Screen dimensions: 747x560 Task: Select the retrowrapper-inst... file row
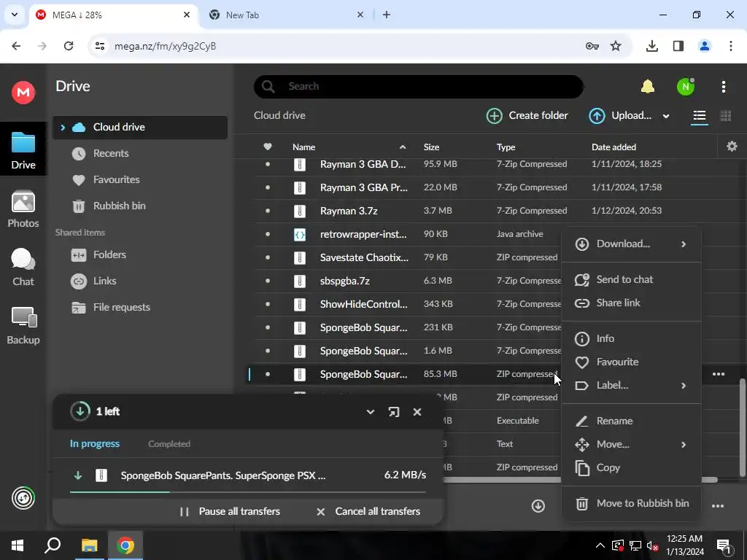[406, 234]
